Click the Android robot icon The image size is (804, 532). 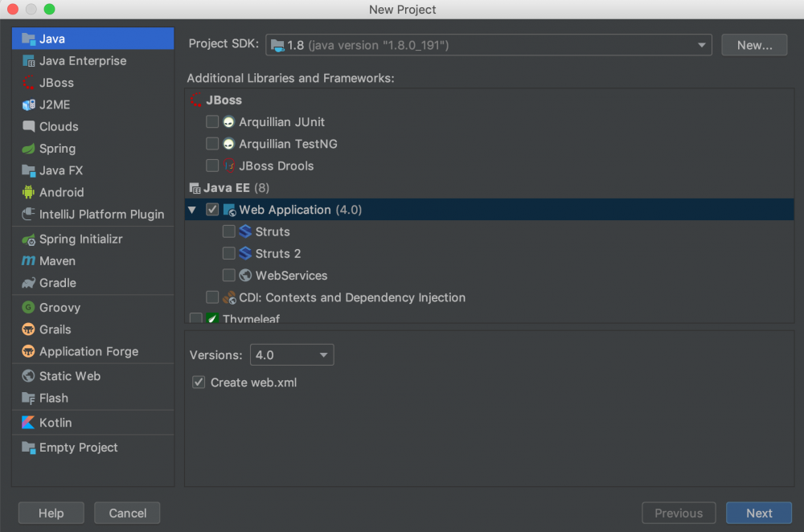click(x=28, y=192)
